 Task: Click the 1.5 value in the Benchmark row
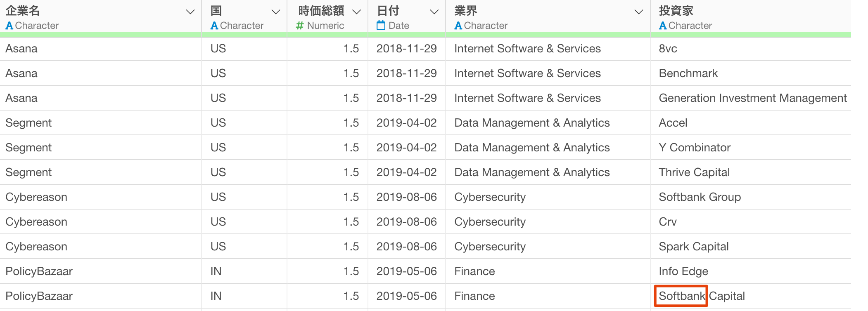click(351, 73)
